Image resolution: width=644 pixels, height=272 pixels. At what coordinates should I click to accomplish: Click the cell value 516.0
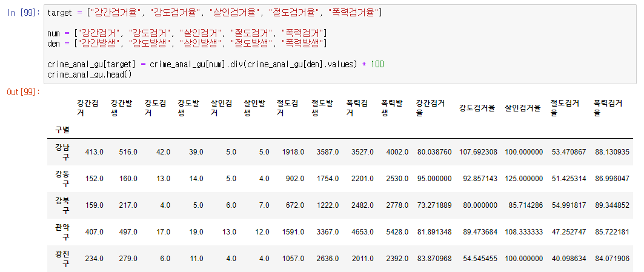point(128,152)
